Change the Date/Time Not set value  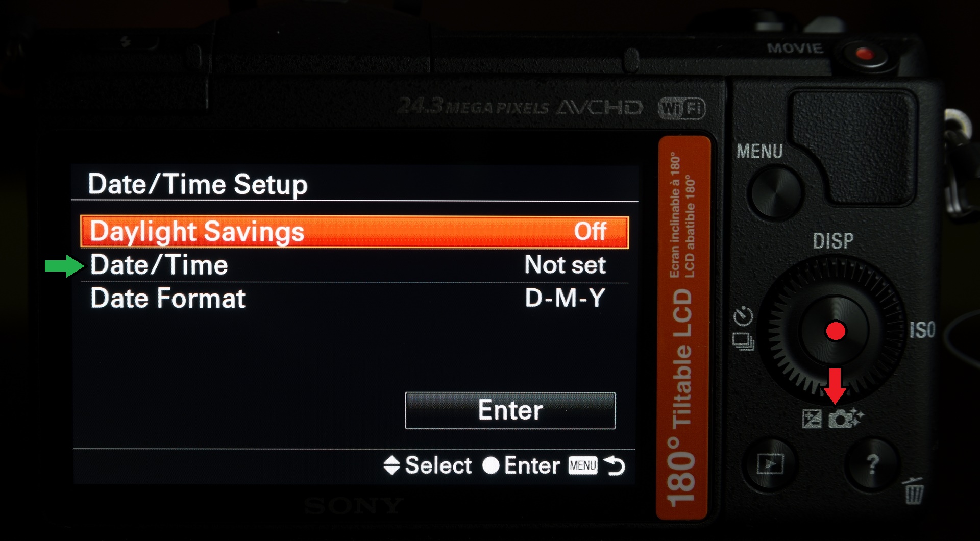click(565, 265)
